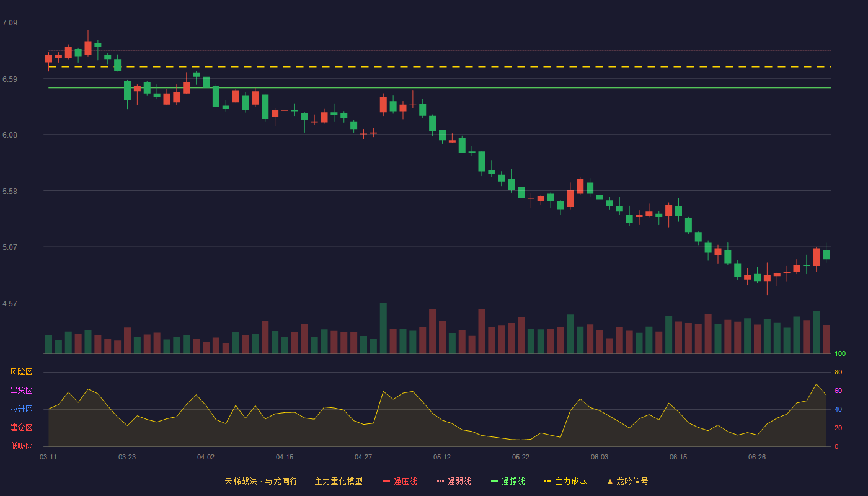Click the 06-15 date label
Viewport: 868px width, 496px height.
[678, 457]
